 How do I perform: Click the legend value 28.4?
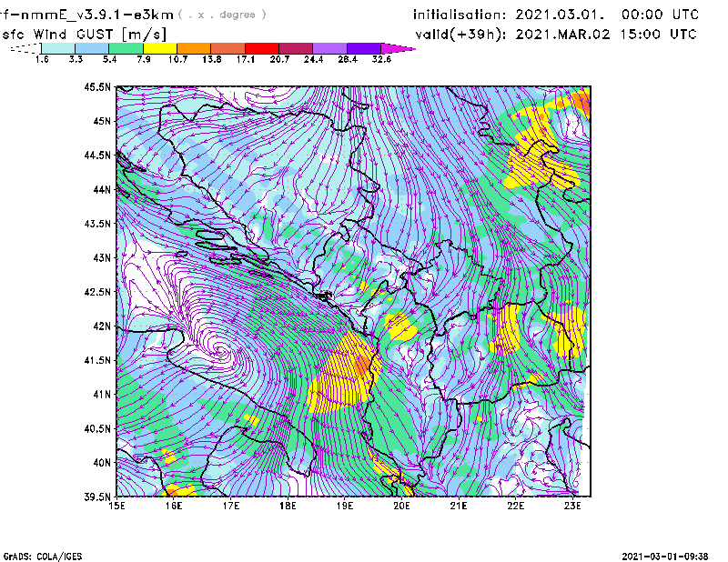(x=348, y=59)
